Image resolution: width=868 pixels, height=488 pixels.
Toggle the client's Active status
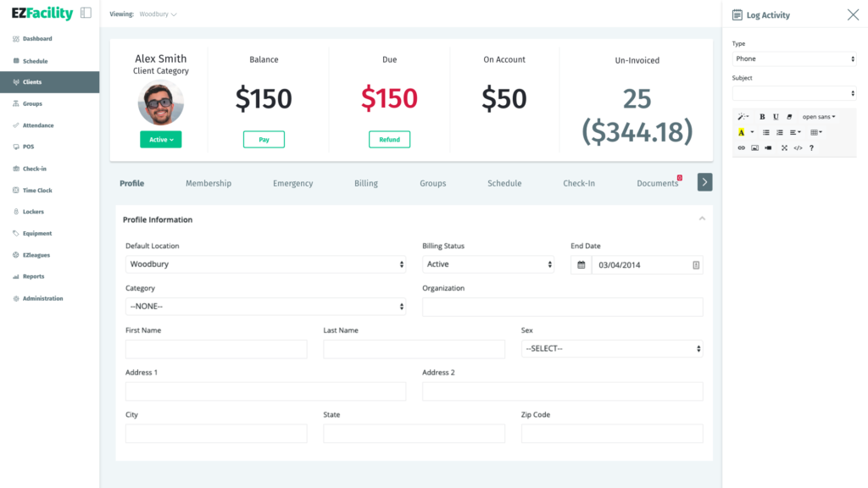pos(160,139)
